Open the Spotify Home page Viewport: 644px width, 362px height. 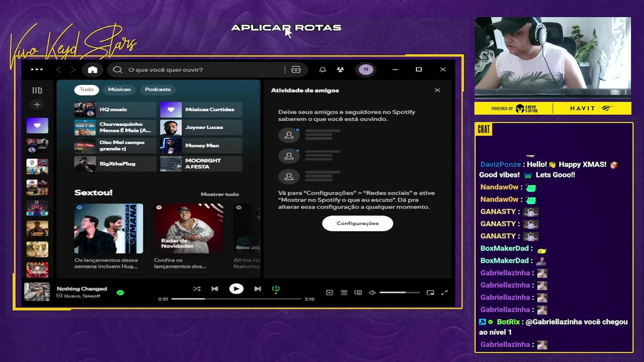[x=93, y=69]
